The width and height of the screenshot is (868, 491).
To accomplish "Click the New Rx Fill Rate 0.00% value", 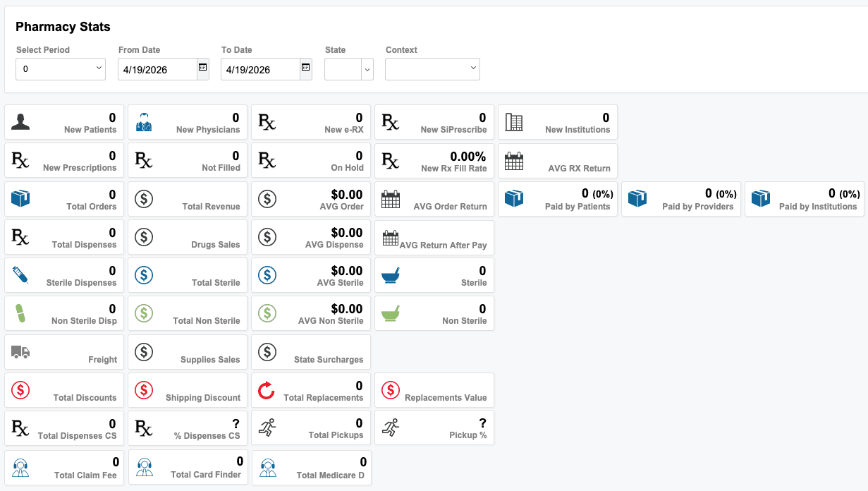I will coord(468,157).
